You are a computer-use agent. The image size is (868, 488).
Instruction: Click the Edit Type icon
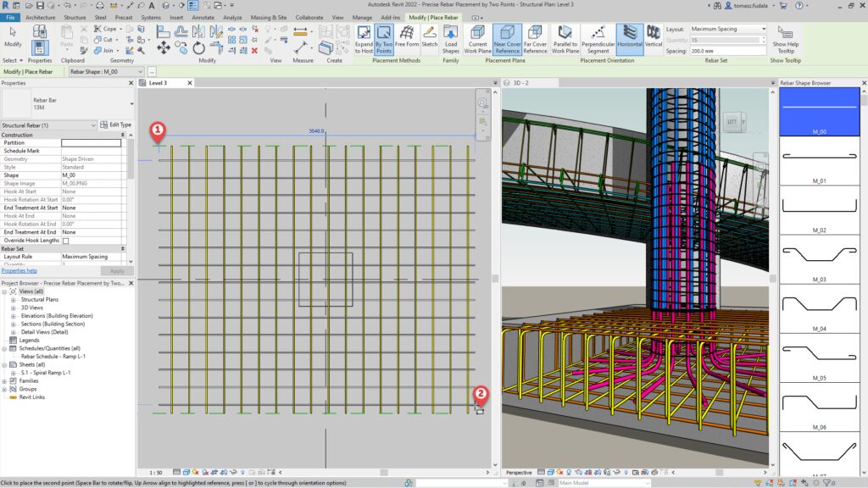(103, 125)
